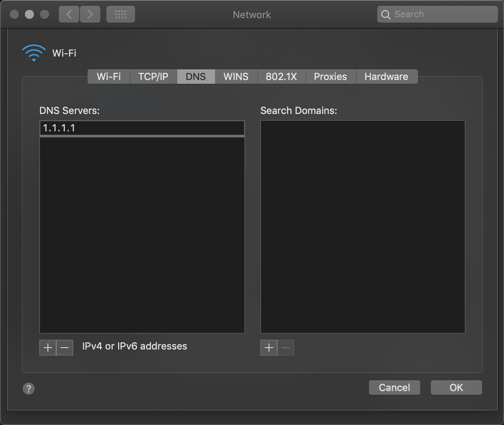Open the Proxies tab
The width and height of the screenshot is (504, 425).
click(x=330, y=77)
